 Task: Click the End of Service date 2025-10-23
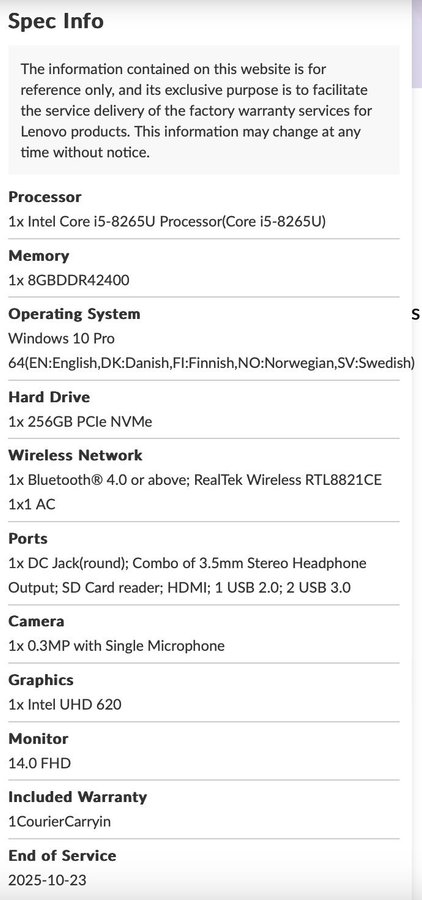pyautogui.click(x=47, y=880)
